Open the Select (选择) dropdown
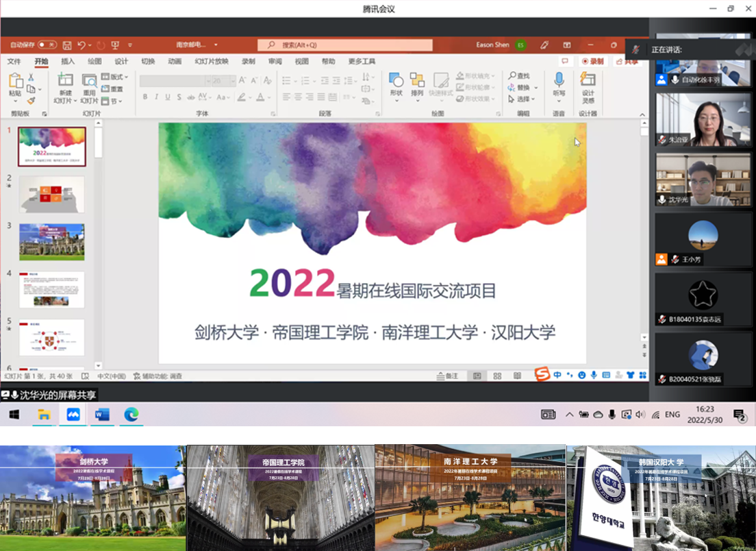 click(522, 99)
